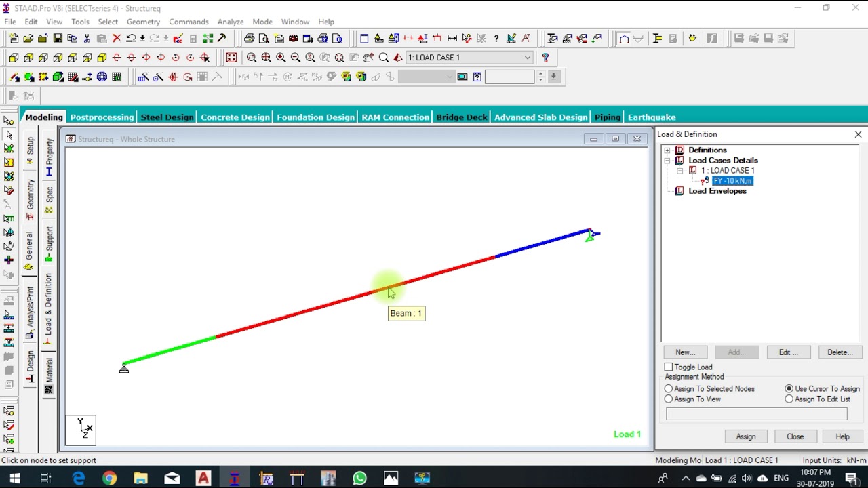Click the Close button in Load panel
Screen dimensions: 868x488
point(795,436)
